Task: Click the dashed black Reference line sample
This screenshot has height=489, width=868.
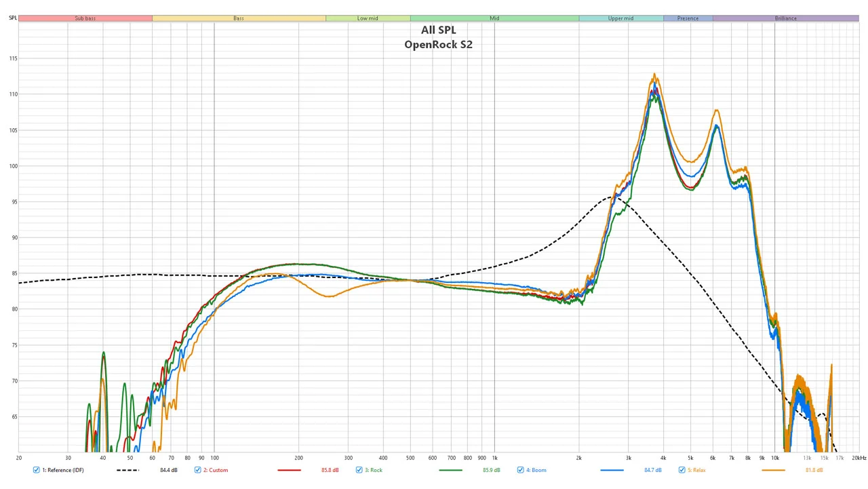Action: (x=127, y=470)
